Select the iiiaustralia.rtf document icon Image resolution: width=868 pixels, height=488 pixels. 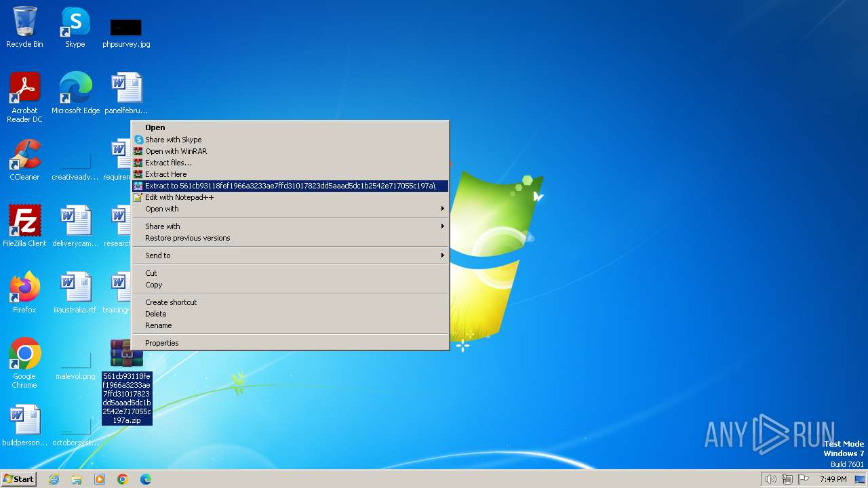pos(75,293)
